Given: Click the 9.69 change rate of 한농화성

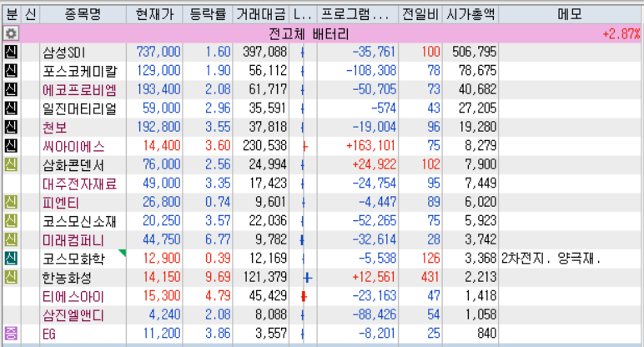Looking at the screenshot, I should point(218,277).
